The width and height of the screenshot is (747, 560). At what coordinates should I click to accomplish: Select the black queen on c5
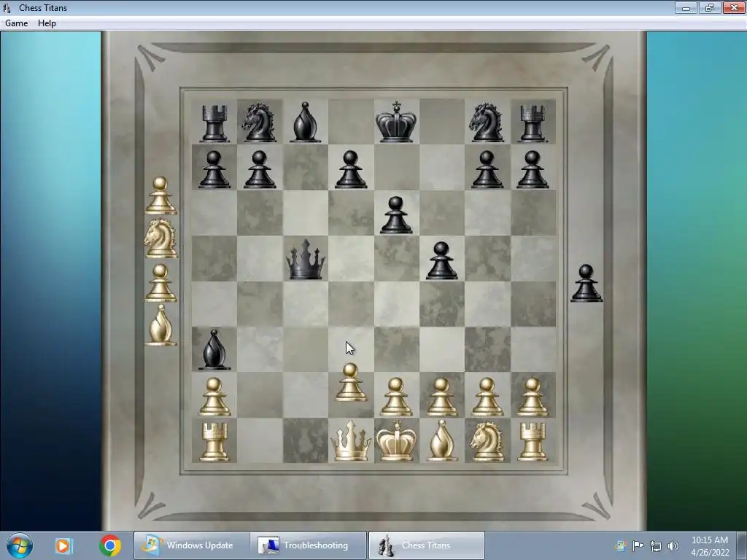[306, 259]
